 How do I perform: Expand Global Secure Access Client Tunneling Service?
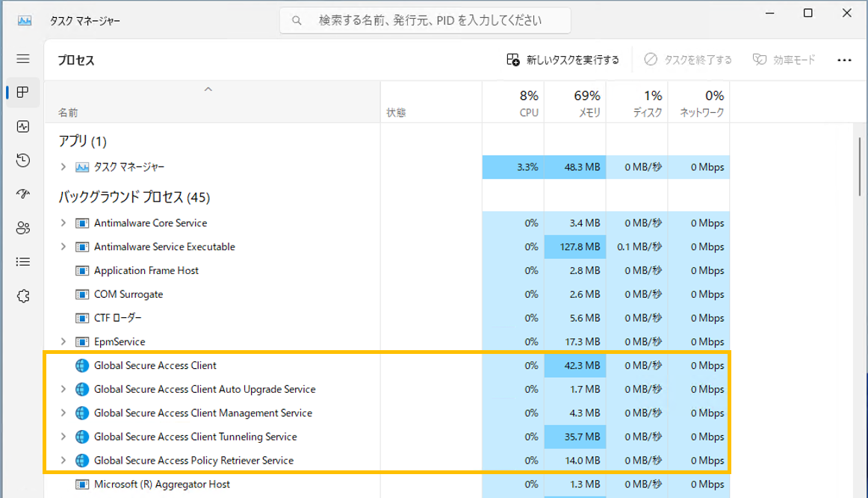[63, 437]
